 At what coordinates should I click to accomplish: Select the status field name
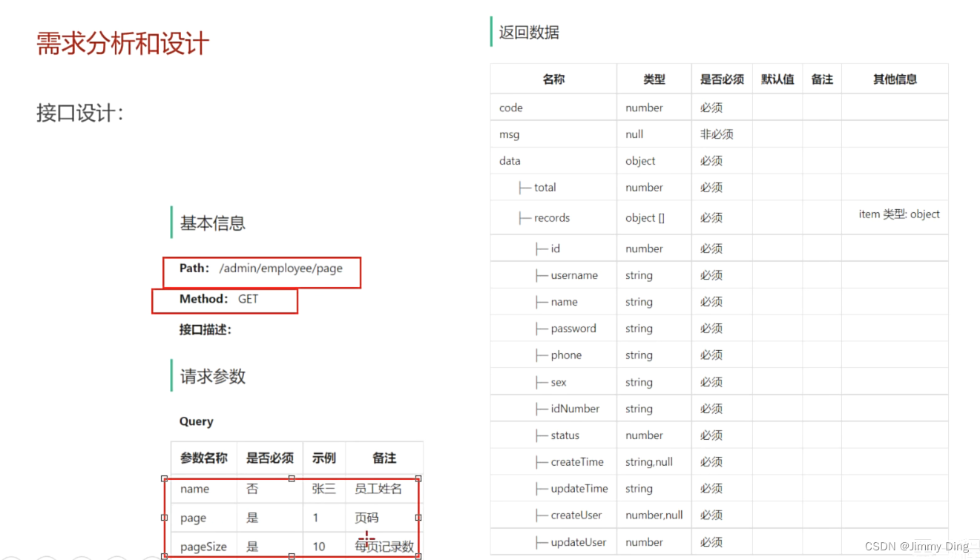(x=565, y=435)
